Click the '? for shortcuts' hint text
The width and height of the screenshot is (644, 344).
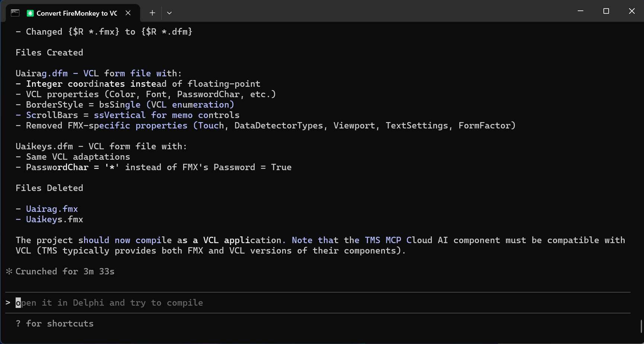click(x=54, y=324)
